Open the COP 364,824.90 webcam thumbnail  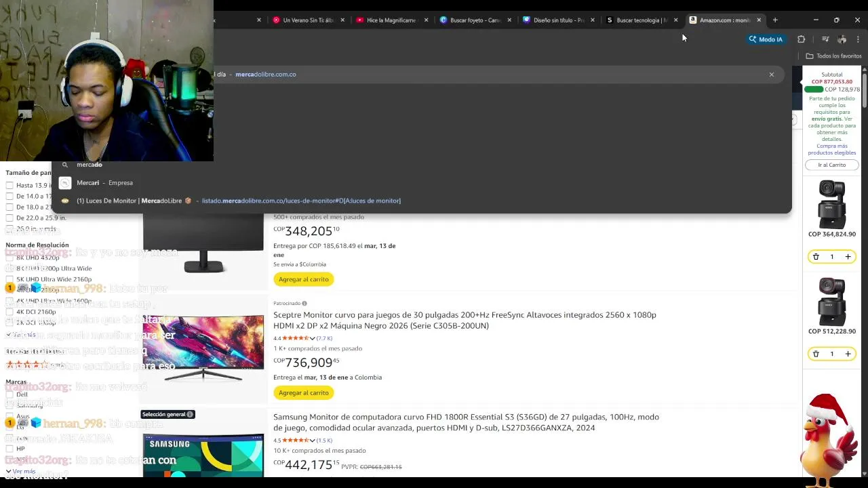point(832,204)
